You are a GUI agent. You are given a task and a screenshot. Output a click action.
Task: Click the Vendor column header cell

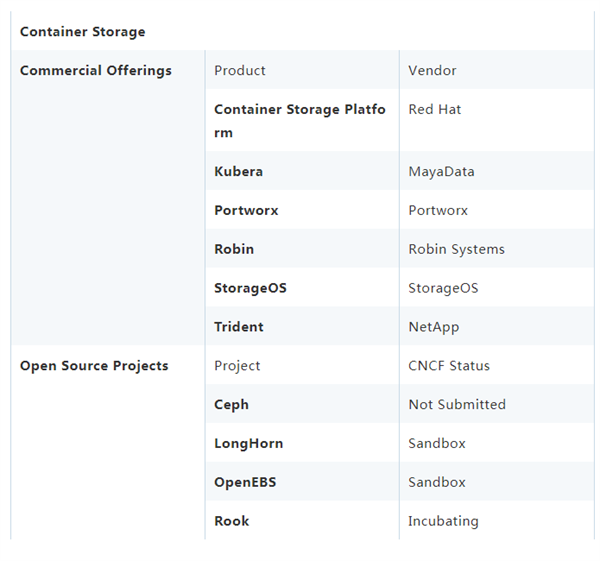pyautogui.click(x=432, y=71)
